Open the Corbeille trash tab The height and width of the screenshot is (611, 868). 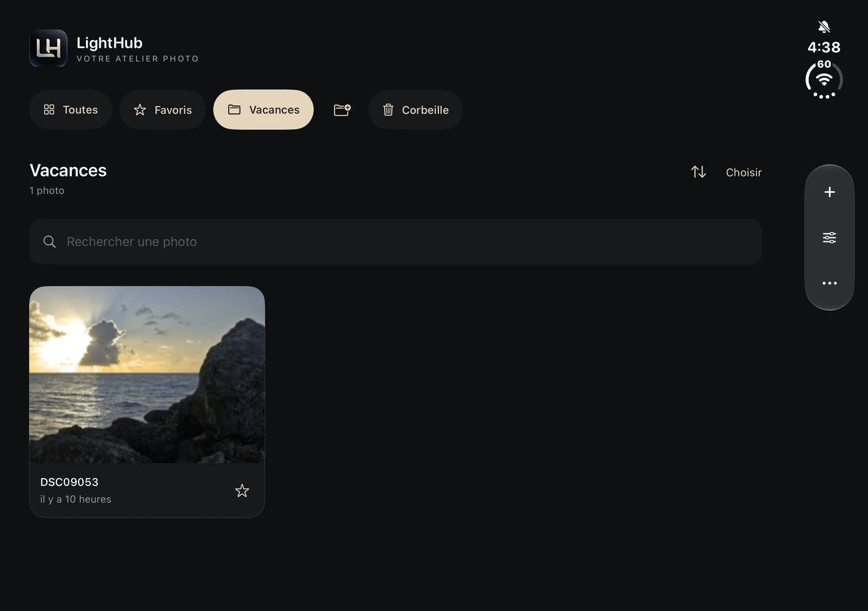tap(415, 110)
